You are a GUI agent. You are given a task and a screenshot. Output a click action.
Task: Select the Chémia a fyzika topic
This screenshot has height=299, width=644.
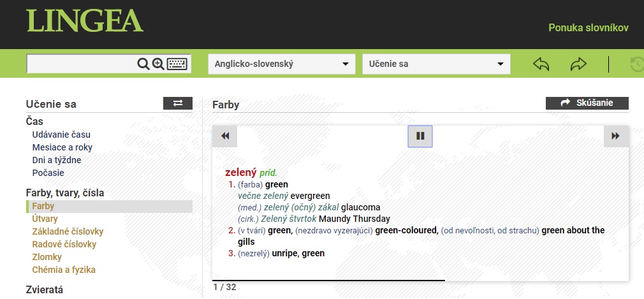(64, 270)
